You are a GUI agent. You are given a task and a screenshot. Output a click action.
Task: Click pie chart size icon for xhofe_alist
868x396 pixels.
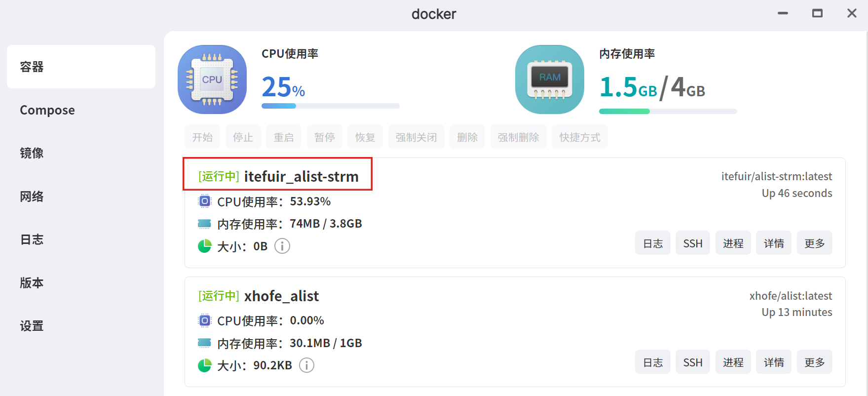[x=204, y=365]
